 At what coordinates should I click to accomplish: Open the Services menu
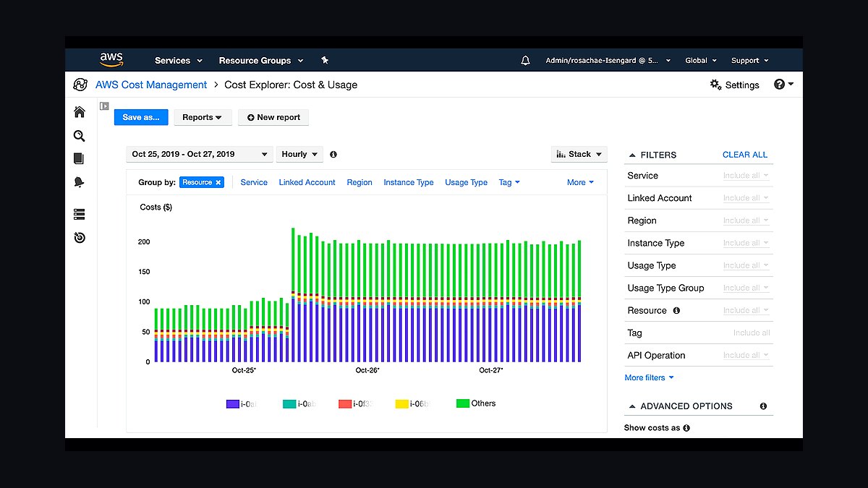point(179,61)
